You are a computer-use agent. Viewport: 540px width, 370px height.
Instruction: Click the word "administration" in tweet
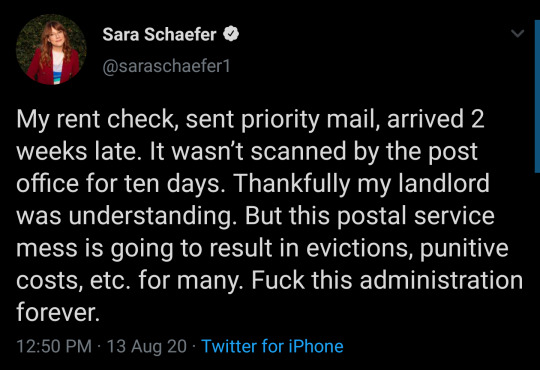(441, 280)
